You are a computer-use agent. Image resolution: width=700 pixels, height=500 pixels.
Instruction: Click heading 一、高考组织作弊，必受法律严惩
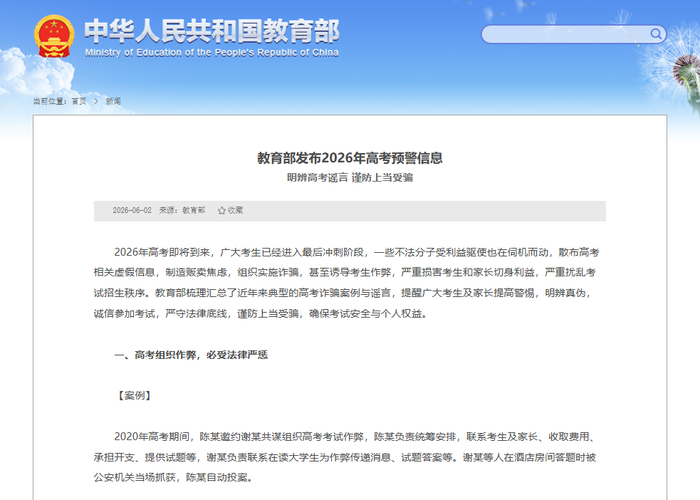point(191,355)
